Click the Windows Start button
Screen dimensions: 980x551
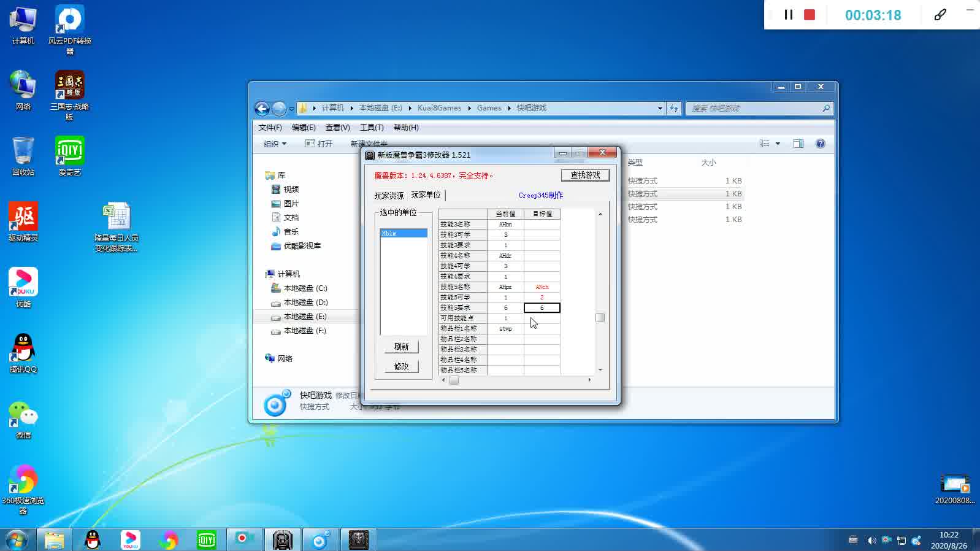click(17, 540)
